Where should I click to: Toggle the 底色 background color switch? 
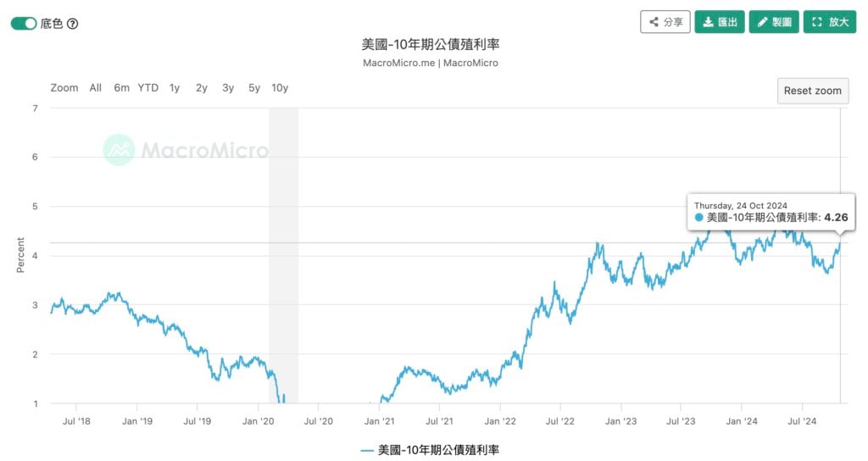(24, 23)
